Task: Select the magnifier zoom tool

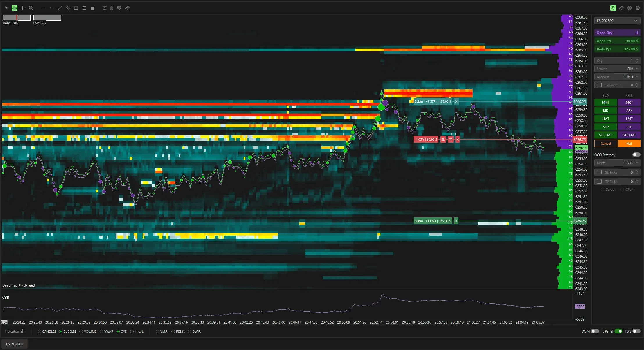Action: 31,8
